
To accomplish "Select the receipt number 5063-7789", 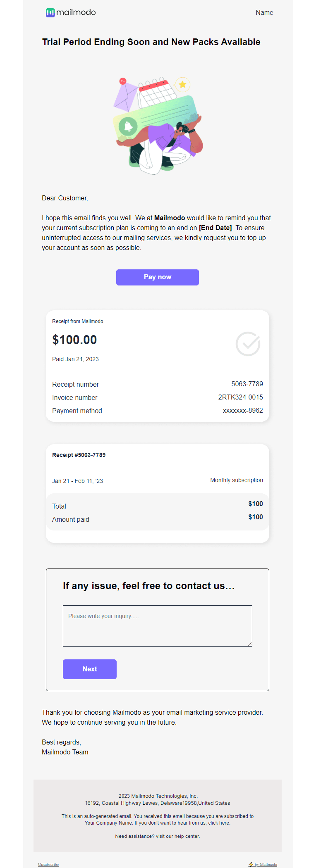I will [247, 384].
